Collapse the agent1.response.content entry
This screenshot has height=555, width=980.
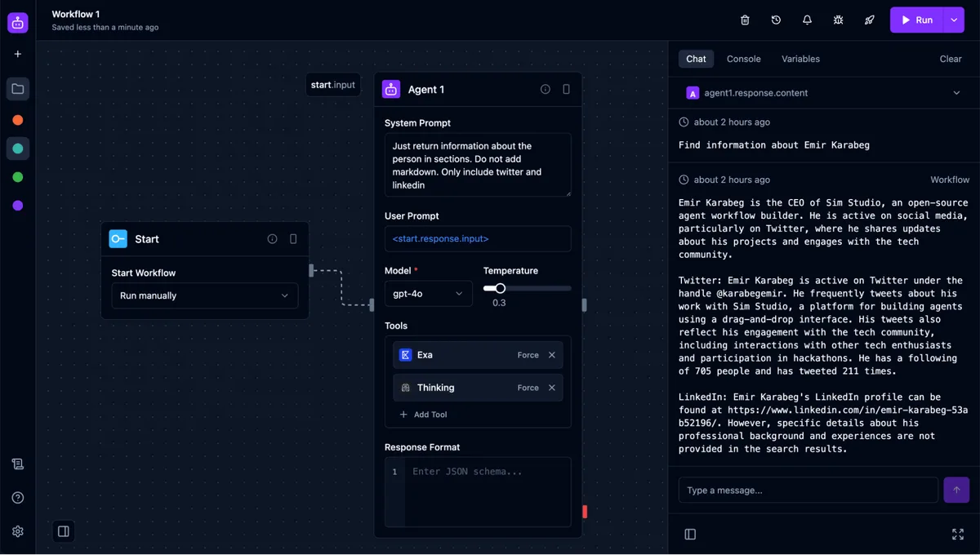coord(956,93)
